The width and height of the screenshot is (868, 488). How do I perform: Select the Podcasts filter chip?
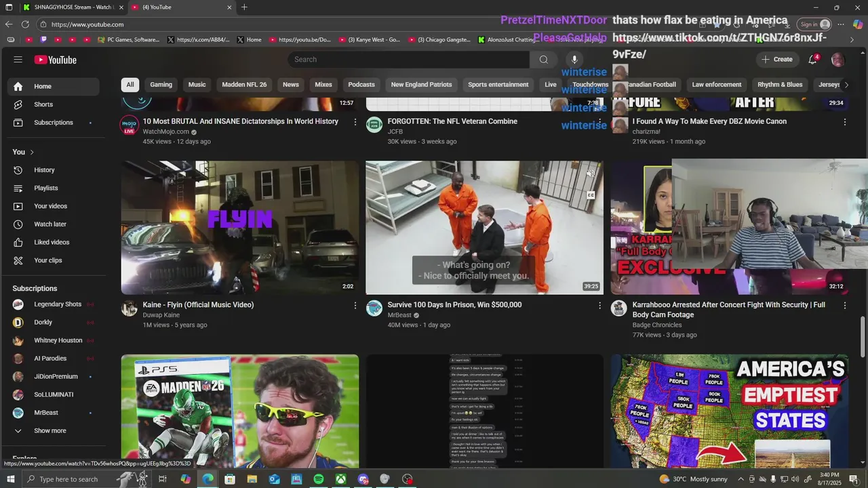361,85
